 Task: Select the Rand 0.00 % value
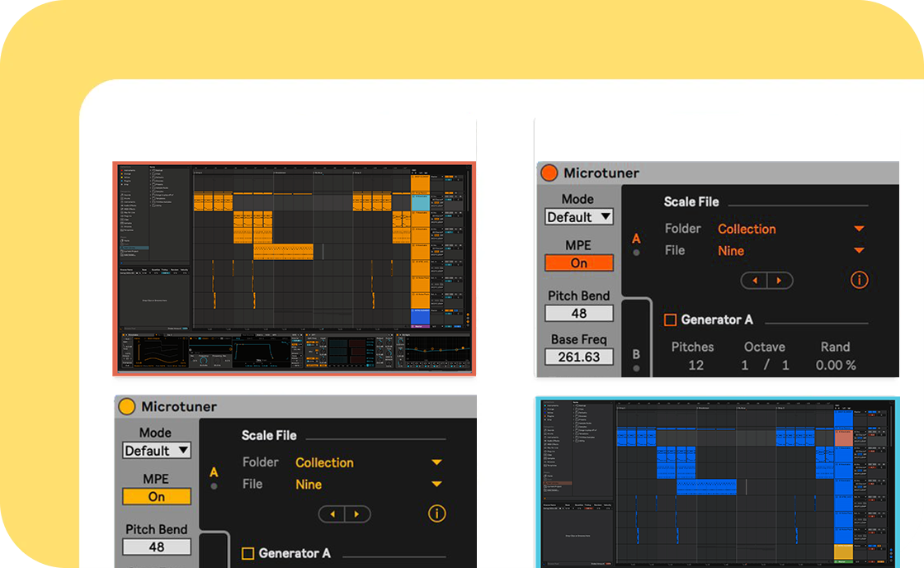coord(836,366)
